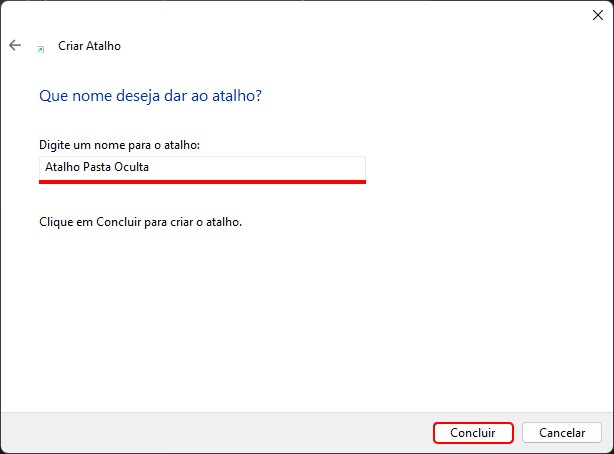
Task: Click the shortcut icon beside Criar Atalho
Action: (41, 47)
